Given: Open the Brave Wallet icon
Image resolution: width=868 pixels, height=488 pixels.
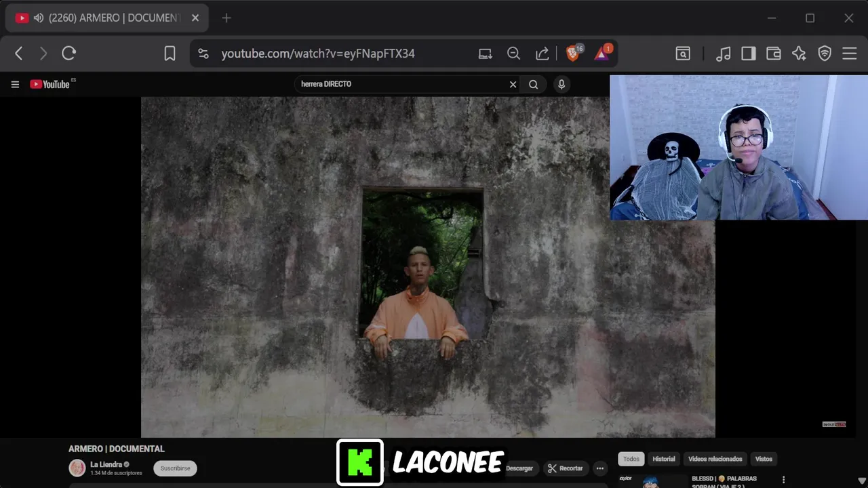Looking at the screenshot, I should point(774,54).
